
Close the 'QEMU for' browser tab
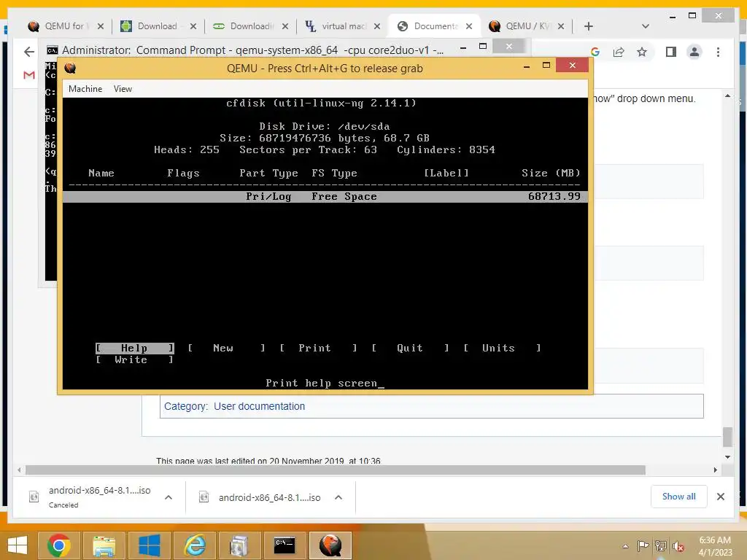point(101,26)
